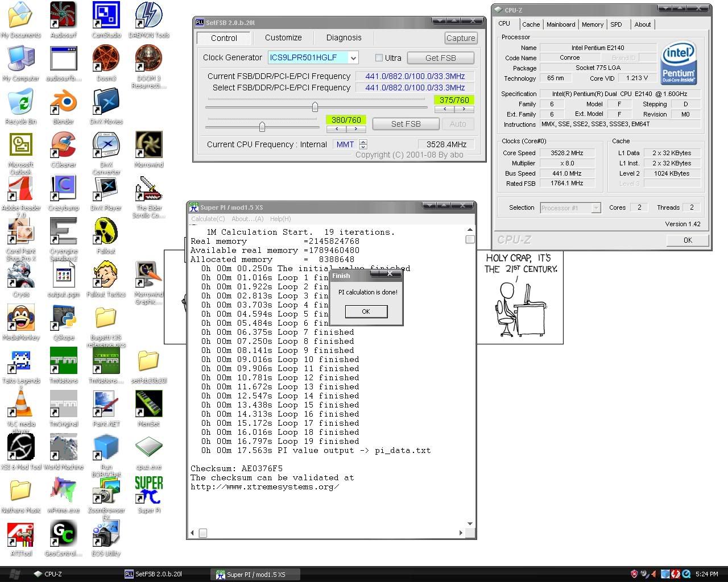This screenshot has width=728, height=582.
Task: Expand the Clock Generator dropdown
Action: point(353,58)
